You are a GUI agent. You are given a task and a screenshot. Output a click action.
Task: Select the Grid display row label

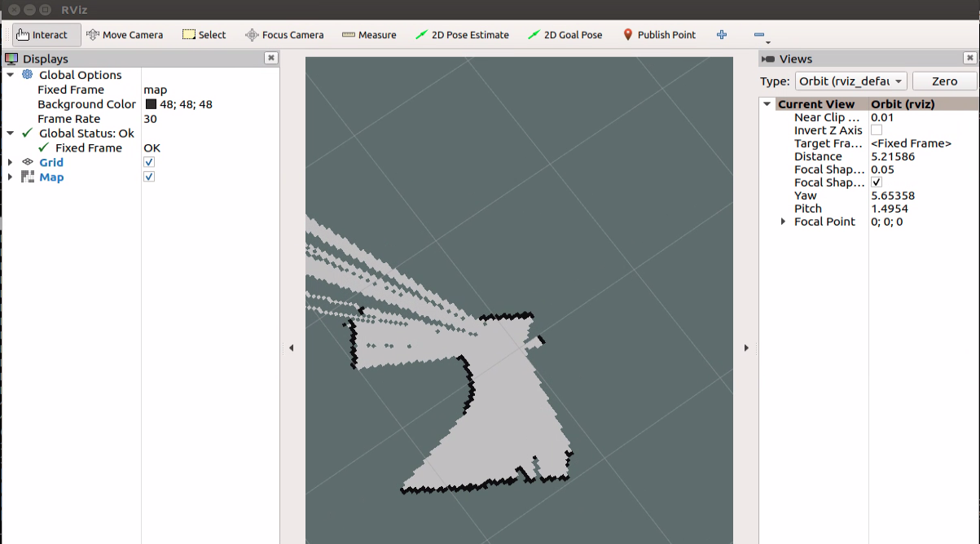pos(51,163)
